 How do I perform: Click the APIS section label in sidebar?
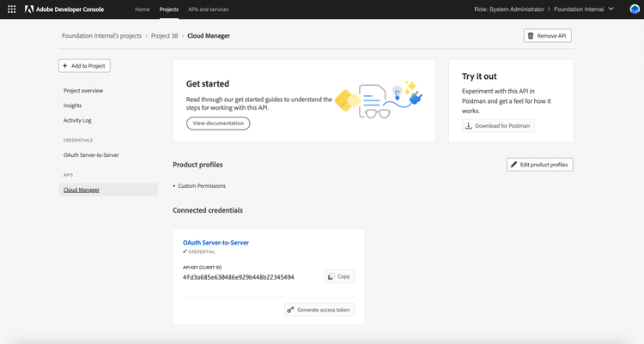68,175
